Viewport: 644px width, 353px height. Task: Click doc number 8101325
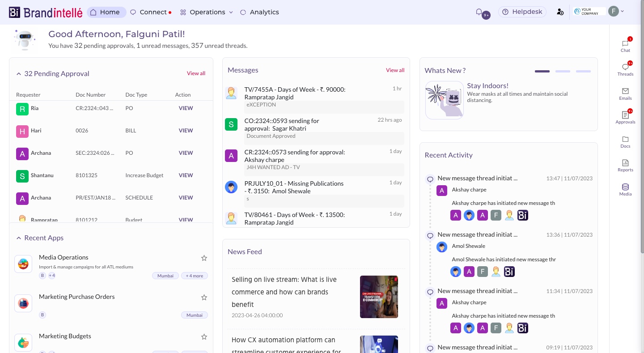pyautogui.click(x=86, y=175)
